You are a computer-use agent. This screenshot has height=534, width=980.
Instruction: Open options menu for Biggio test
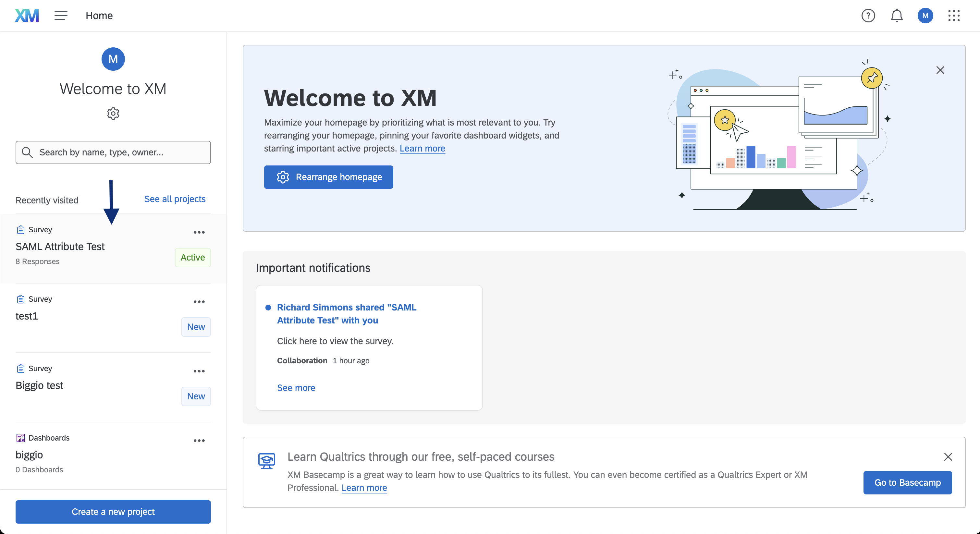[x=199, y=371]
